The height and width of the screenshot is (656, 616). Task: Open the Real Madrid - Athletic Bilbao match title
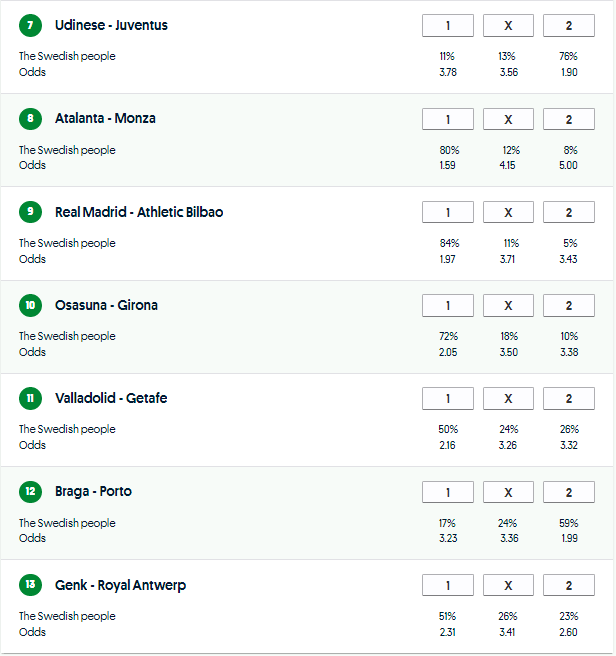[x=139, y=212]
